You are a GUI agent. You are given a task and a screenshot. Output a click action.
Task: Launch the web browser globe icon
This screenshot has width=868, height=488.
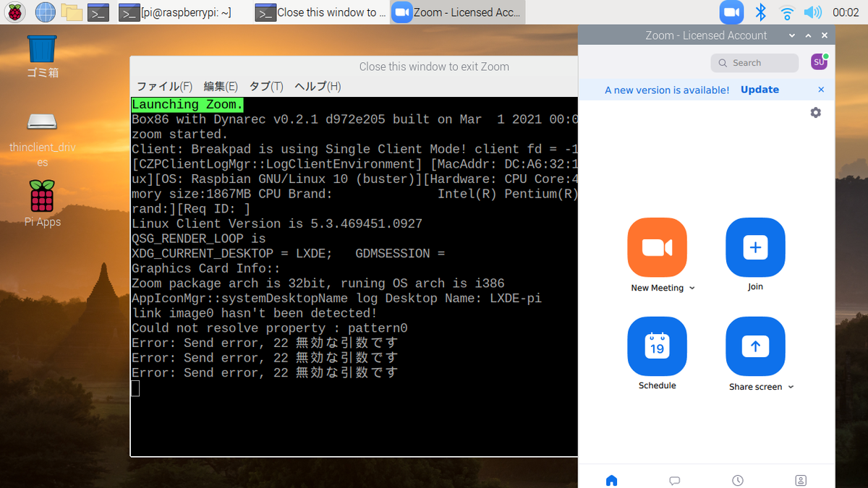click(45, 12)
